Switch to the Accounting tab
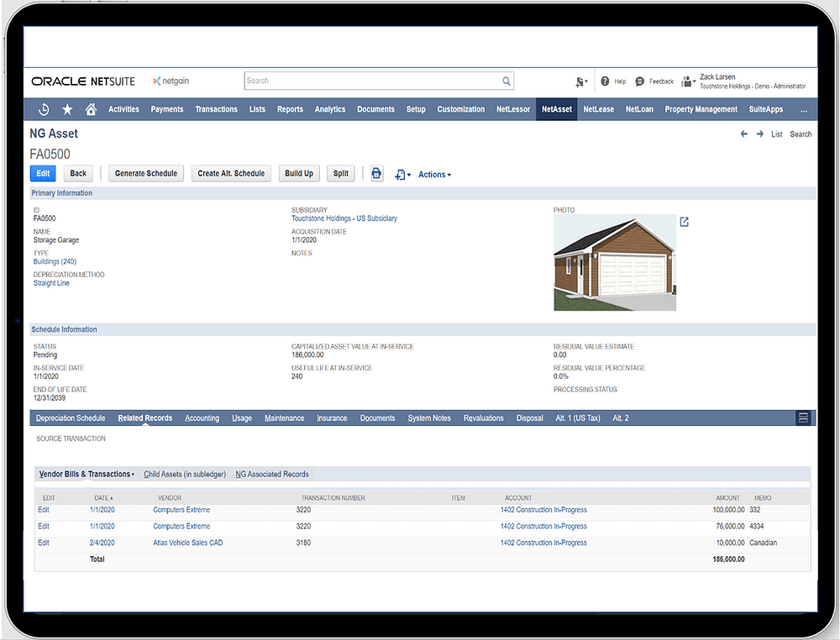 coord(202,418)
